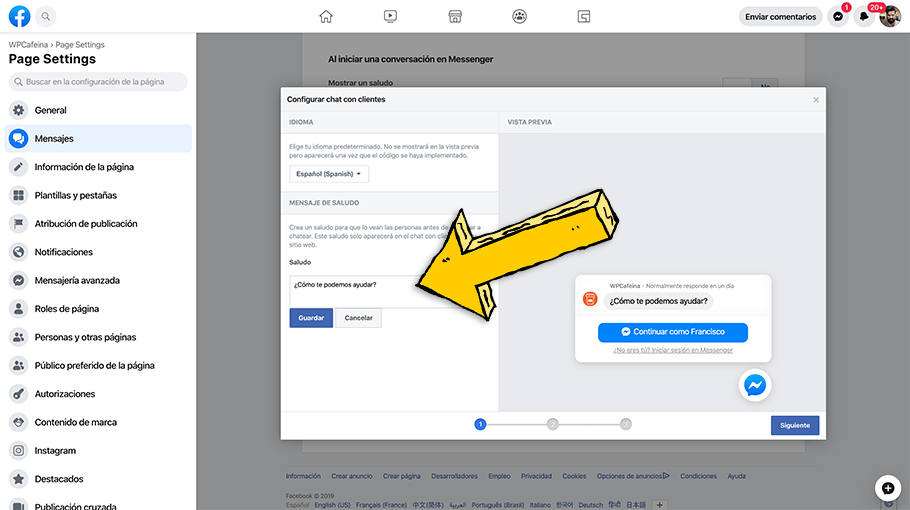Click Cookies footer link

[x=574, y=476]
